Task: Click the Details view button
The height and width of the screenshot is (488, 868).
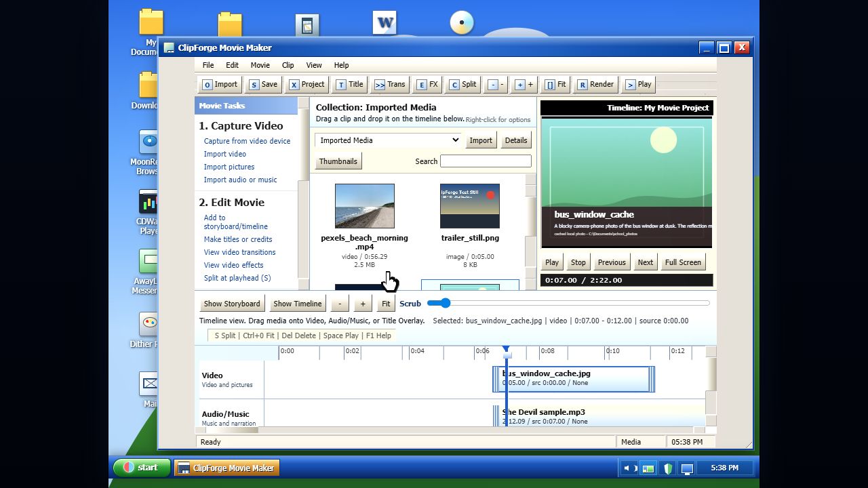Action: point(516,140)
